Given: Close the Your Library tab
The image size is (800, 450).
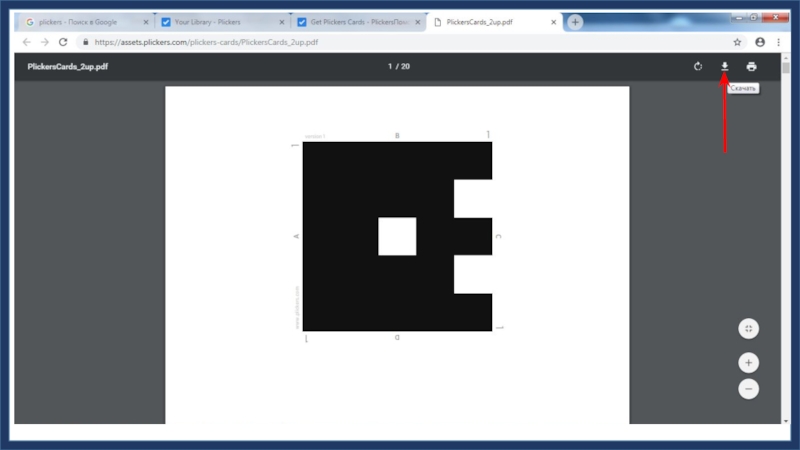Looking at the screenshot, I should point(282,22).
